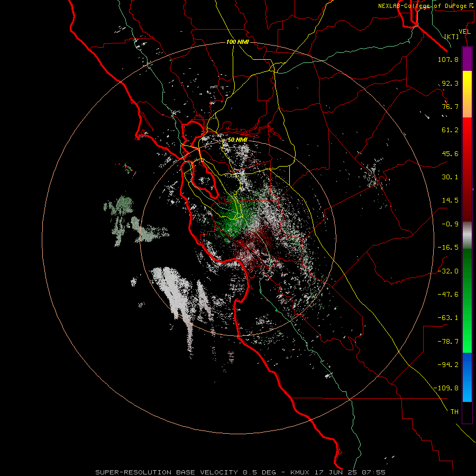
Task: Click the -47.6 scale value
Action: (448, 295)
